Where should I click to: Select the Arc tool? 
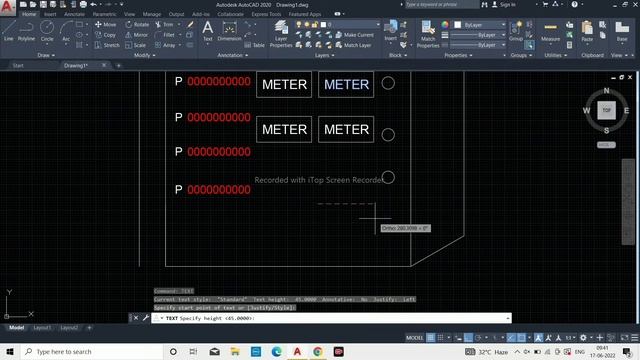click(66, 31)
